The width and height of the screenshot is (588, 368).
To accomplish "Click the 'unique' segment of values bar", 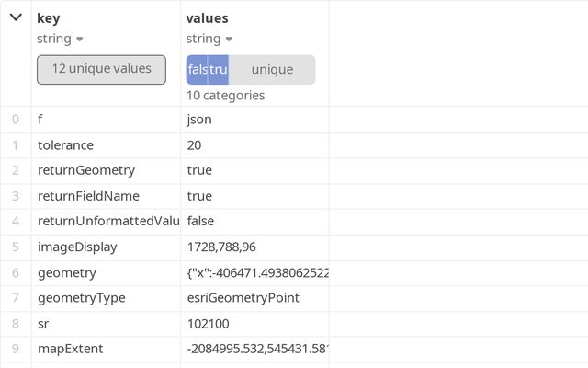I will tap(272, 70).
